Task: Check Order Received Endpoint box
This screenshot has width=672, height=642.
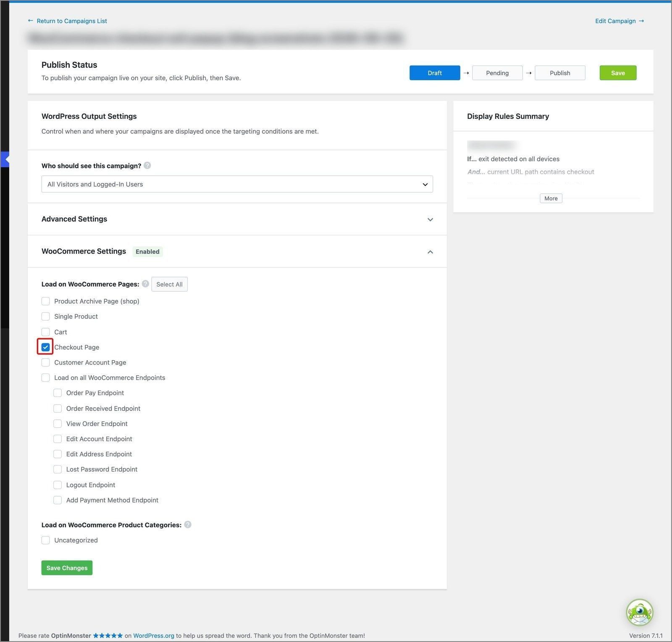Action: (x=58, y=408)
